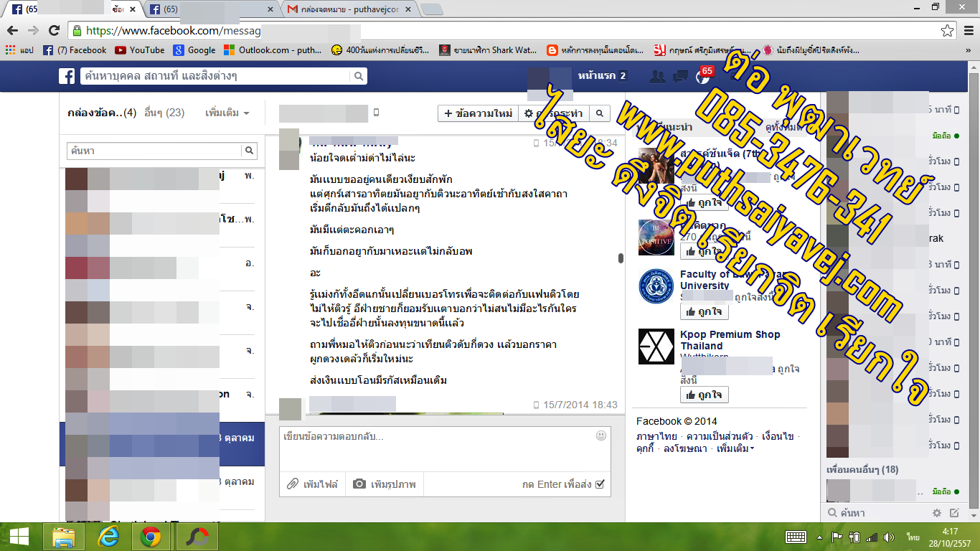
Task: Open friend requests icon in header
Action: point(656,76)
